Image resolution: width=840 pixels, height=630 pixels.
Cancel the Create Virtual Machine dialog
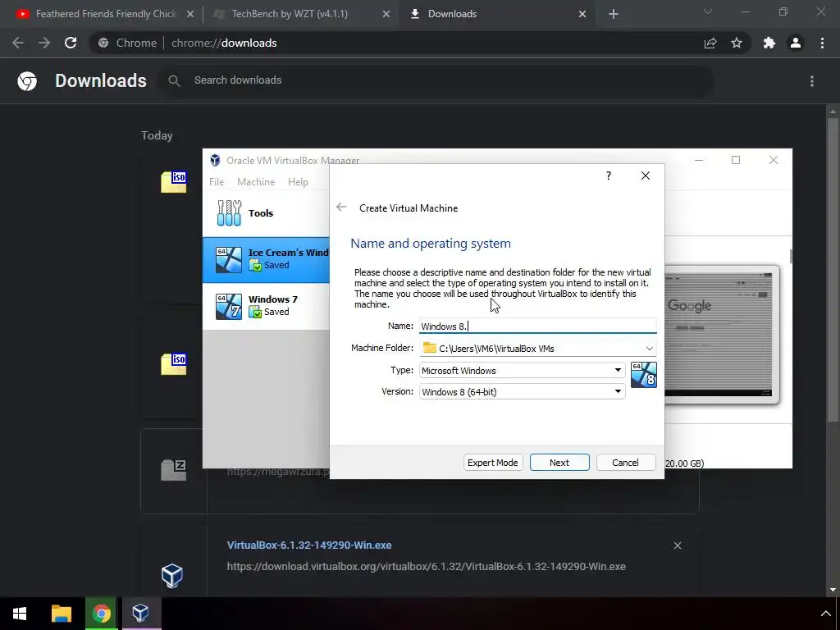(625, 463)
